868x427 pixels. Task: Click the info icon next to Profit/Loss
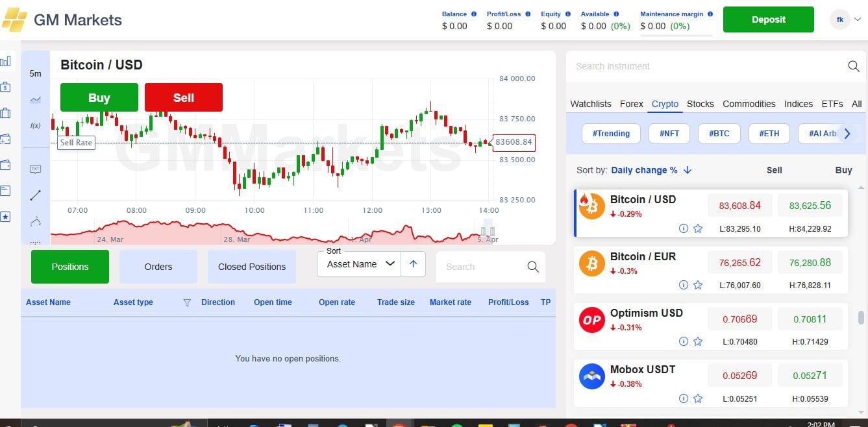(x=528, y=14)
